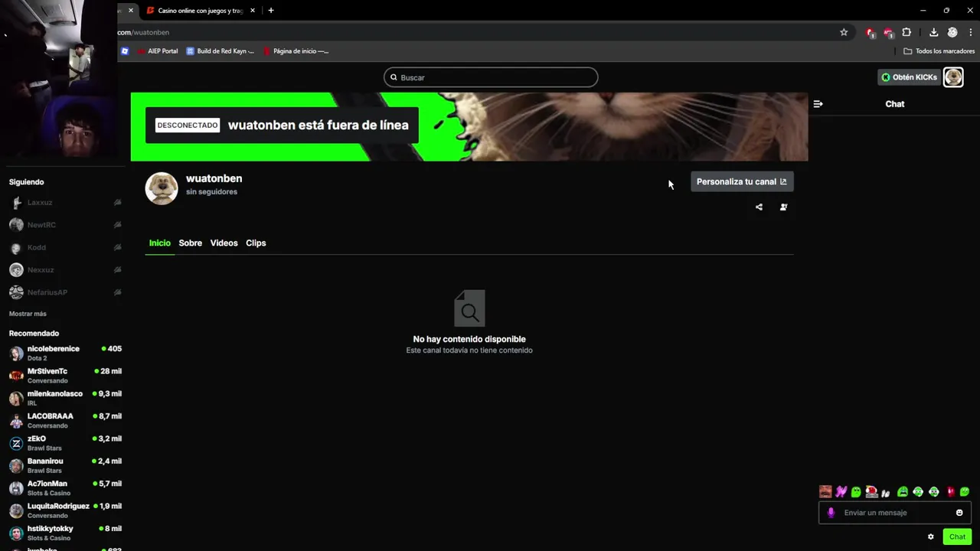Open chat settings gear icon

pos(931,536)
